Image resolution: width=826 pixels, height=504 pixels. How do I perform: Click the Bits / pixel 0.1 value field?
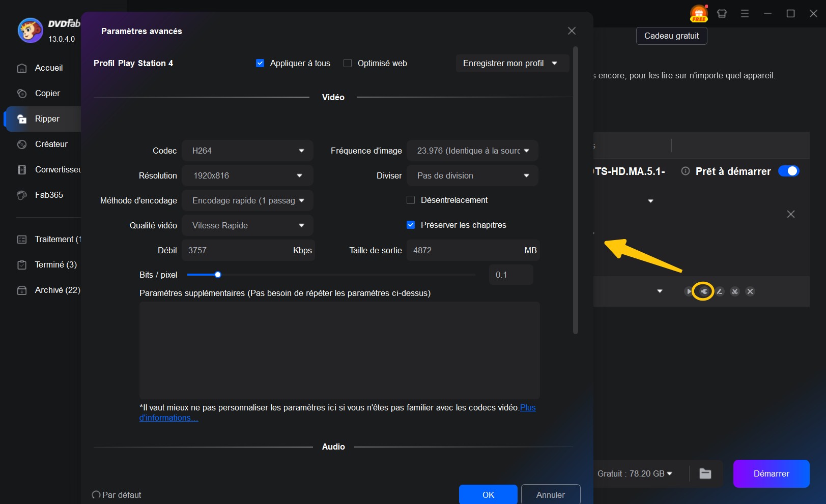pyautogui.click(x=511, y=275)
